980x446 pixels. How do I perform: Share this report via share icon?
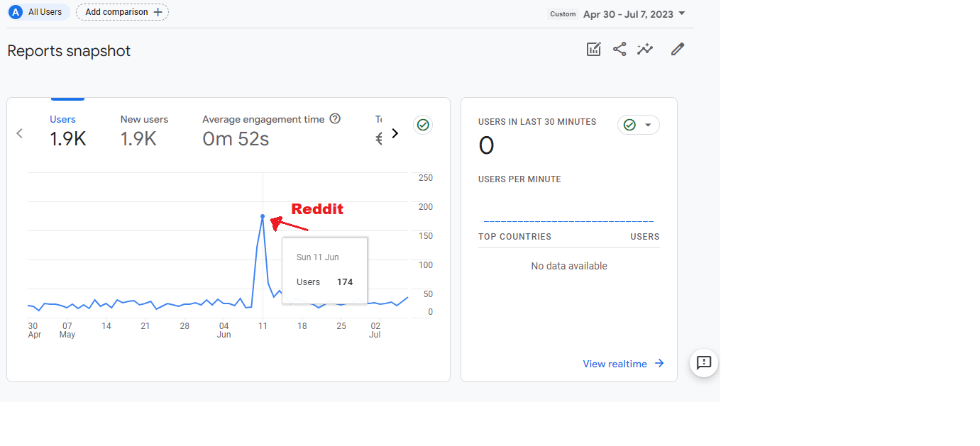pyautogui.click(x=620, y=49)
